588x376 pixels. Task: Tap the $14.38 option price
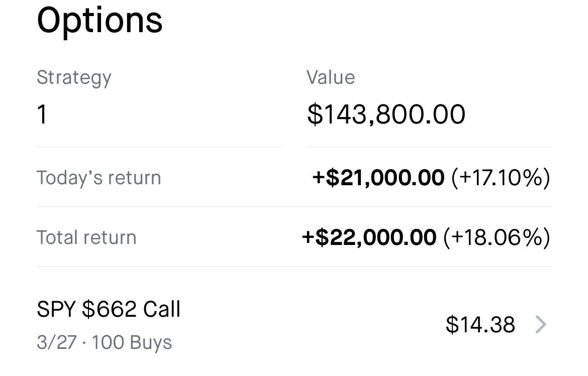coord(480,325)
